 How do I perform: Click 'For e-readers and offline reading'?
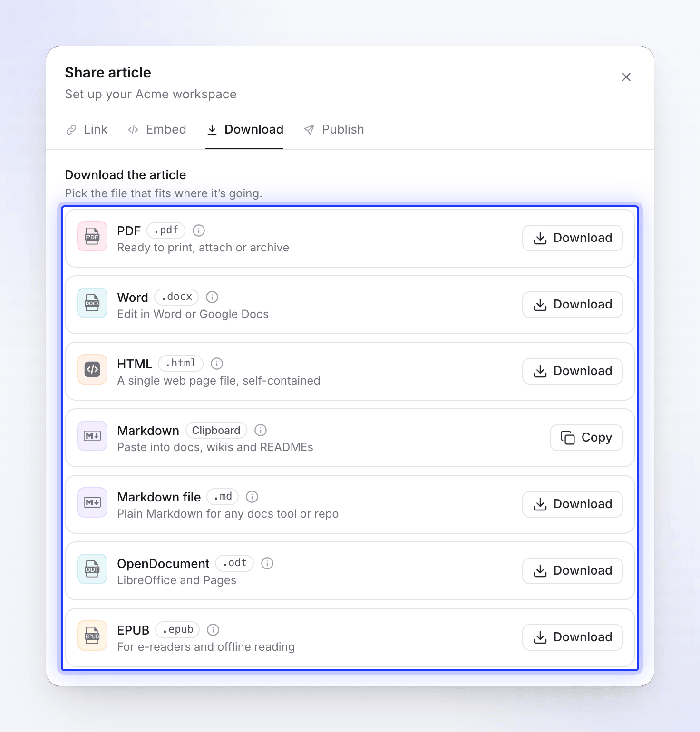point(206,647)
